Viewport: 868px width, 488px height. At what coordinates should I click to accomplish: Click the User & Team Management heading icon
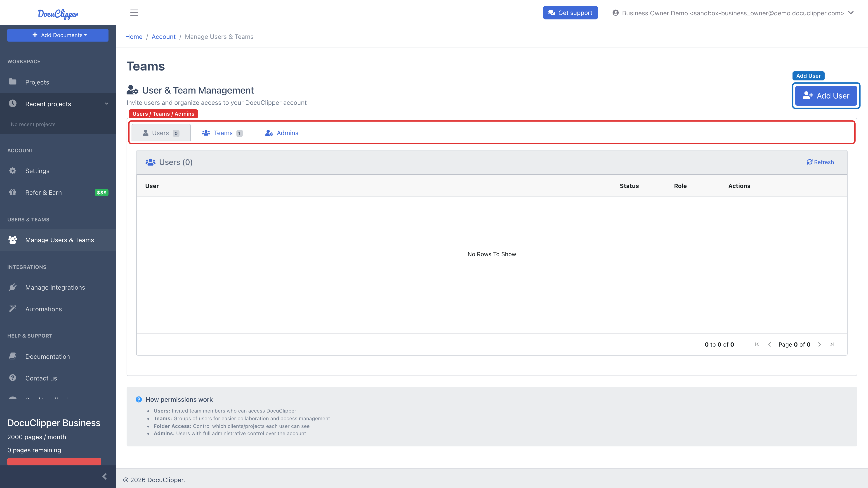[x=132, y=90]
